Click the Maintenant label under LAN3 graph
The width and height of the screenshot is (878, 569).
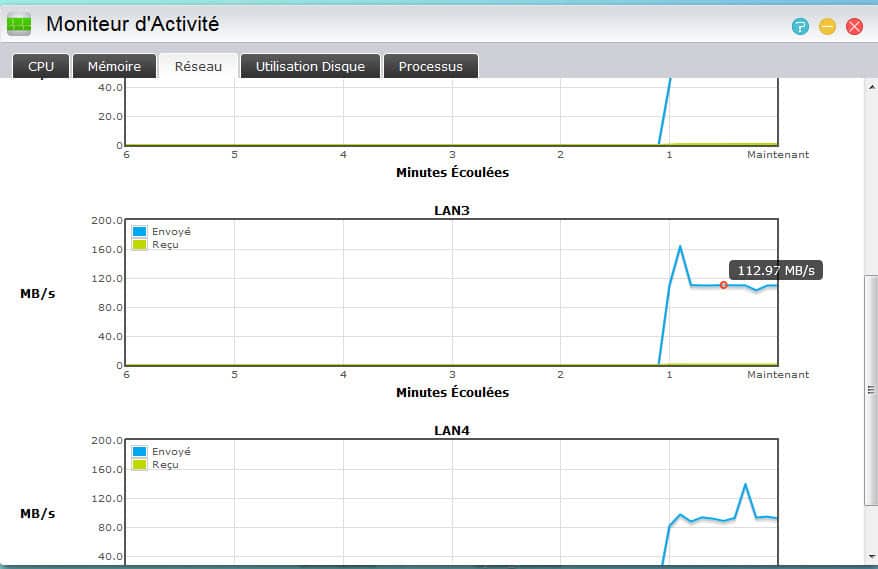tap(778, 375)
